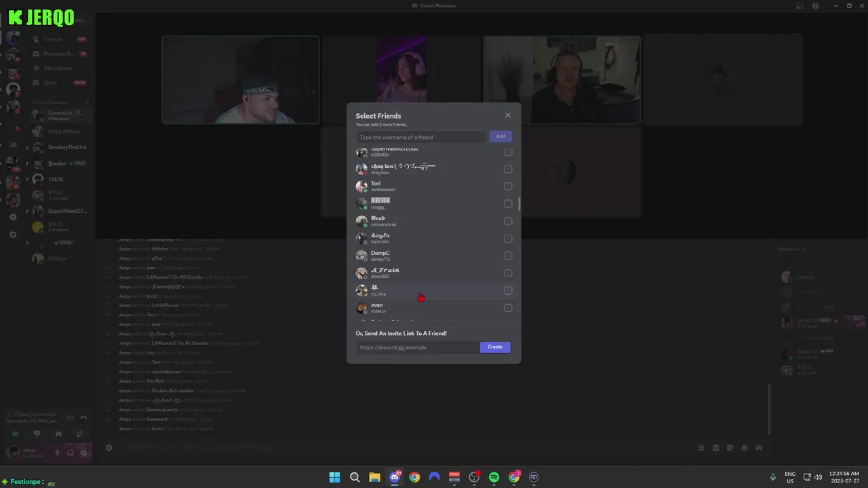
Task: Deafen using the headphones icon
Action: click(71, 453)
